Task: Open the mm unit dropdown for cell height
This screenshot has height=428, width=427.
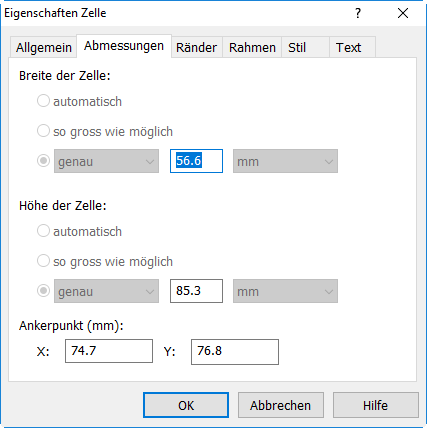Action: 285,291
